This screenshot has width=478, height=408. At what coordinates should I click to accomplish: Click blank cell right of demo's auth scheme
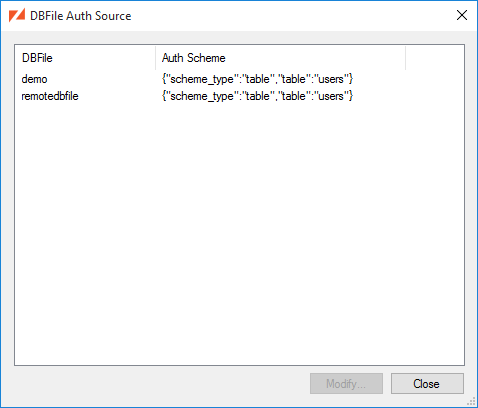click(x=435, y=79)
